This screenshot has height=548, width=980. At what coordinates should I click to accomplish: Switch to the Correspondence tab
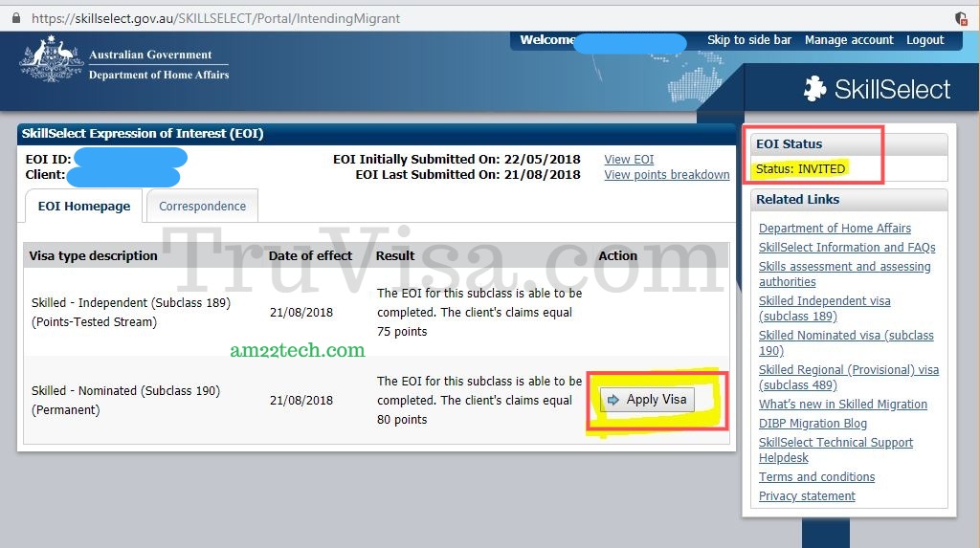click(x=202, y=207)
